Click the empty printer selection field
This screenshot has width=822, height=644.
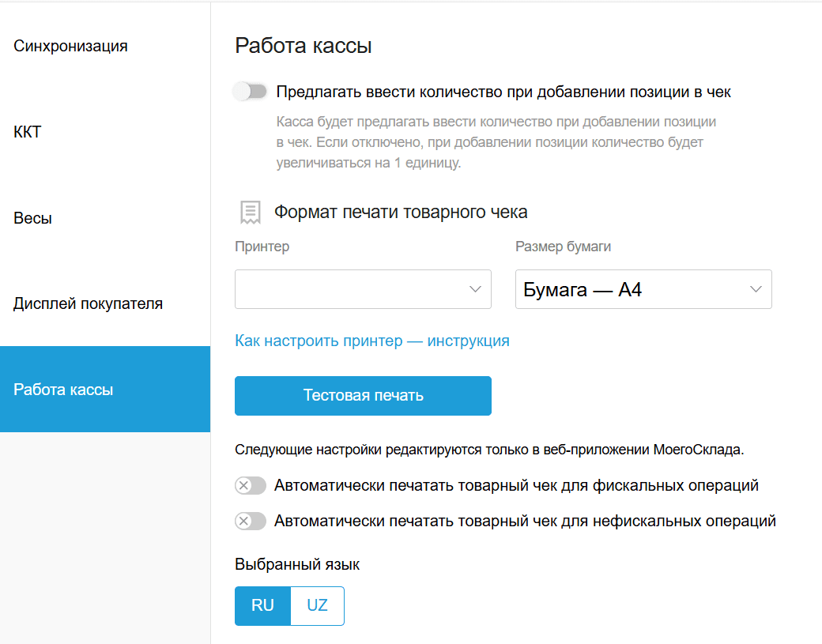pyautogui.click(x=348, y=289)
